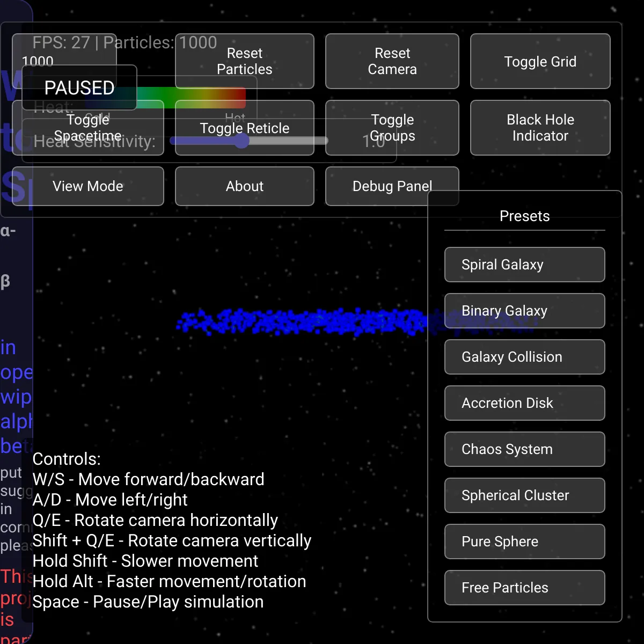This screenshot has height=644, width=644.
Task: Toggle the spacetime visualization
Action: [x=88, y=128]
